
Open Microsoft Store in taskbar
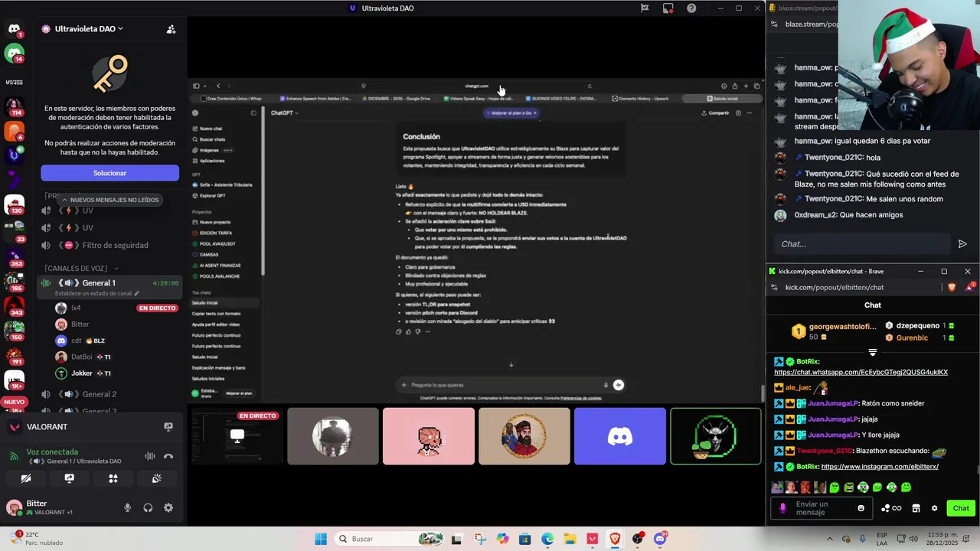[x=524, y=539]
